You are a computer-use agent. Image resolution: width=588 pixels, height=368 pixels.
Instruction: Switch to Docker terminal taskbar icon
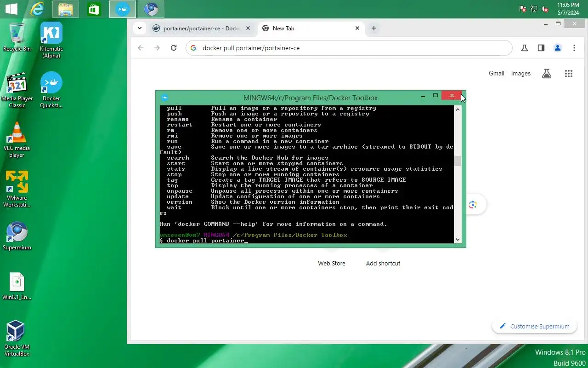point(123,9)
